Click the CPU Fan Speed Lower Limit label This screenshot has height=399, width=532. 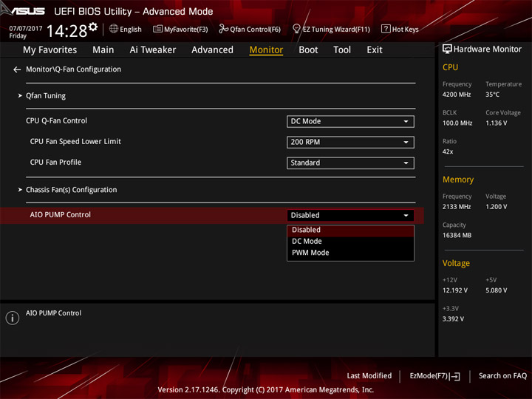75,141
